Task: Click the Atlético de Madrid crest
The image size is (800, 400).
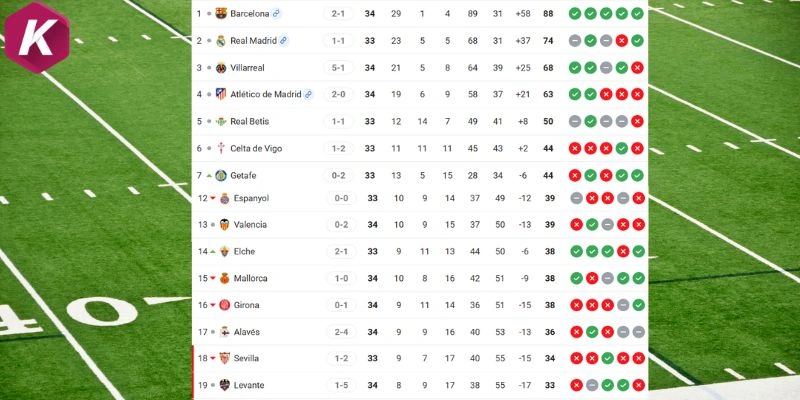Action: click(221, 94)
